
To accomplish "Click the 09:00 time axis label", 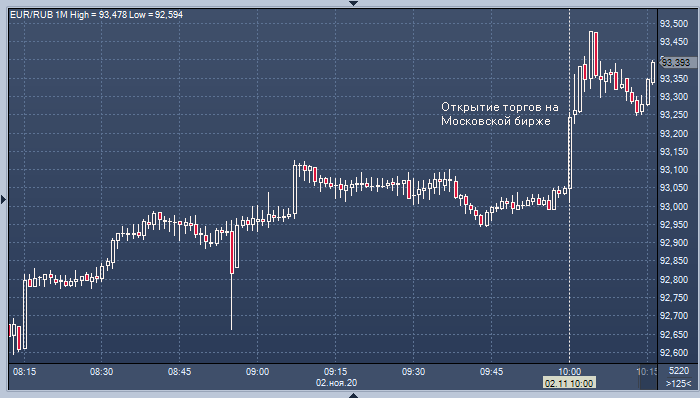I will click(257, 372).
